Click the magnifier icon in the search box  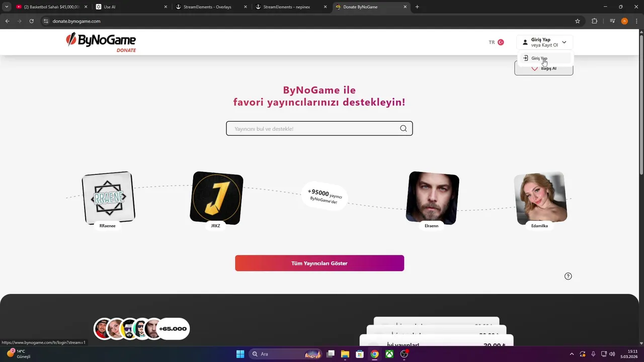click(404, 129)
